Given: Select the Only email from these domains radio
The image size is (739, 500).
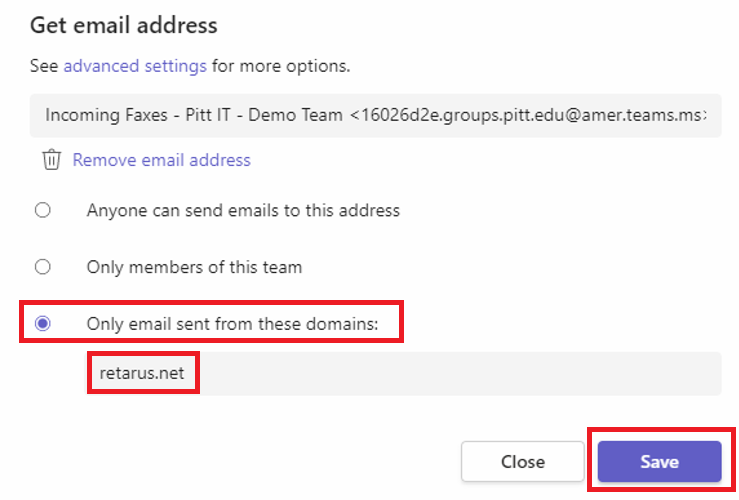Looking at the screenshot, I should point(43,323).
